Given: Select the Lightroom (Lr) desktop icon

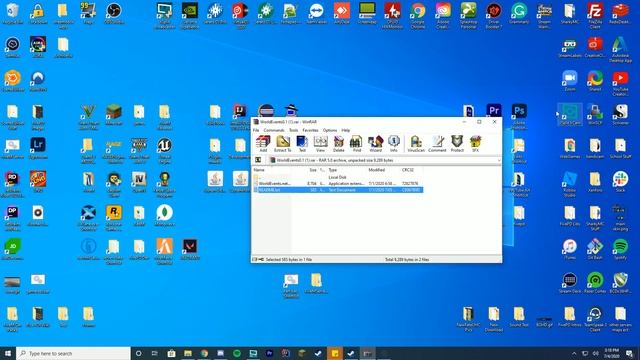Looking at the screenshot, I should [38, 148].
